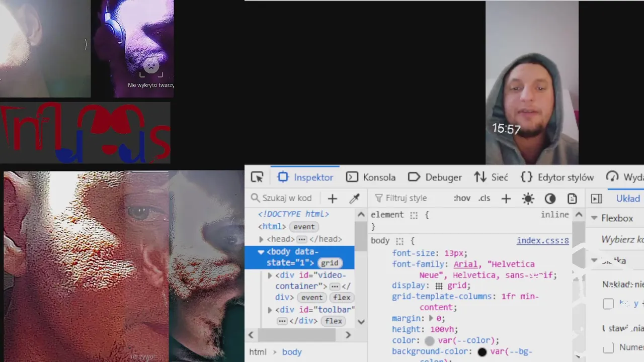Click the headphones video thumbnail

133,48
